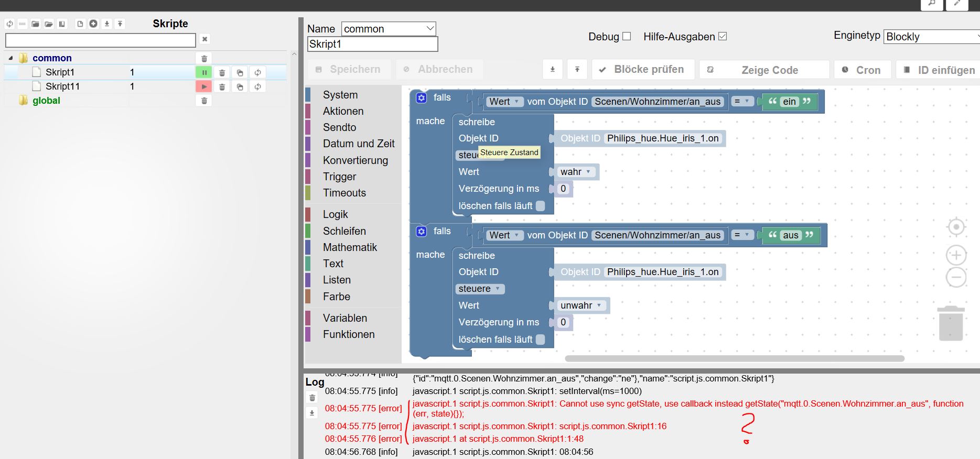The height and width of the screenshot is (459, 980).
Task: Copy Skript1 using its duplicate icon
Action: 240,73
